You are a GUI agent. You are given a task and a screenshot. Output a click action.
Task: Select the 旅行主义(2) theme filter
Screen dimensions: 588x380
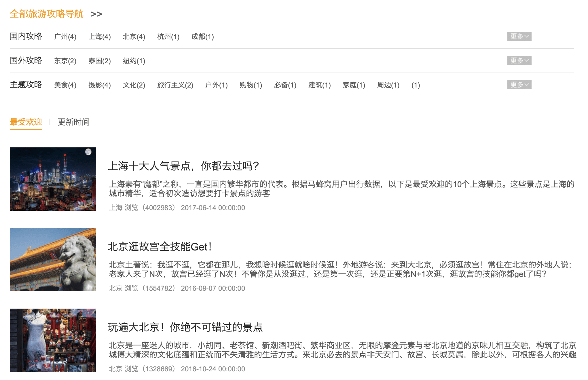point(175,85)
